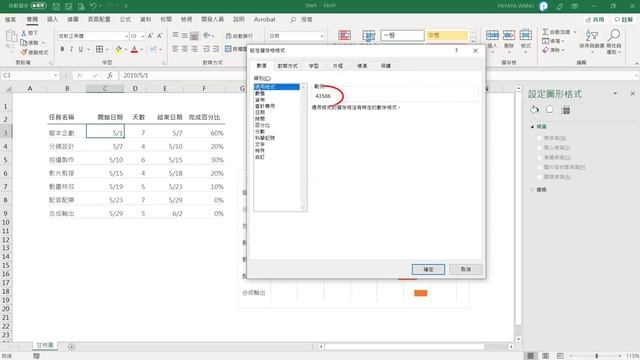Click the Center alignment icon
Image resolution: width=640 pixels, height=360 pixels.
point(184,49)
